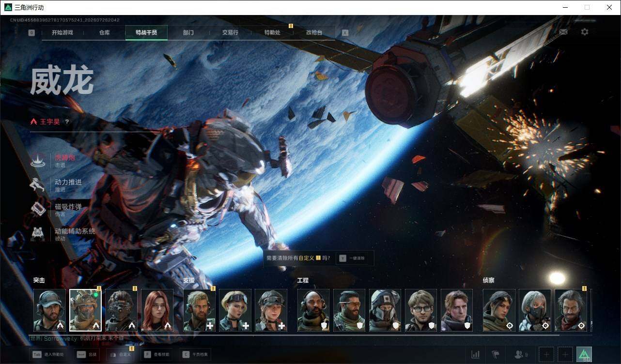The height and width of the screenshot is (364, 621).
Task: Click the flag icon in bottom bar
Action: (x=496, y=355)
